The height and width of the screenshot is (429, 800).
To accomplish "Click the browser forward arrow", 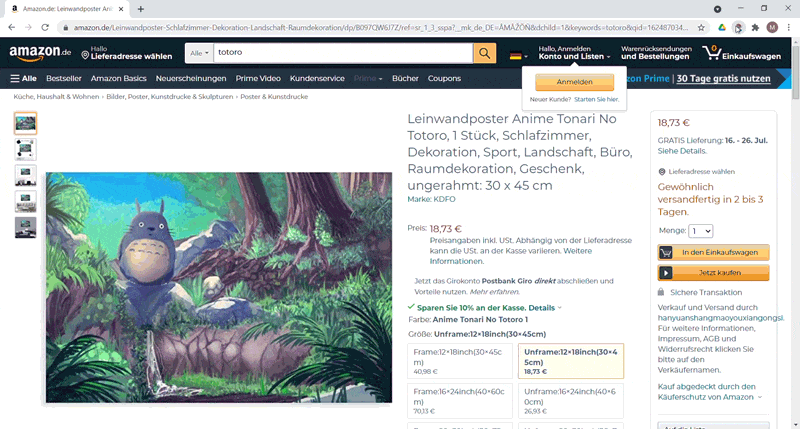I will 29,28.
